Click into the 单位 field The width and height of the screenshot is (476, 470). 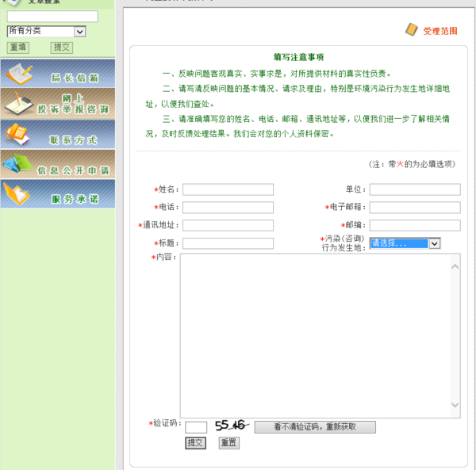coord(415,189)
